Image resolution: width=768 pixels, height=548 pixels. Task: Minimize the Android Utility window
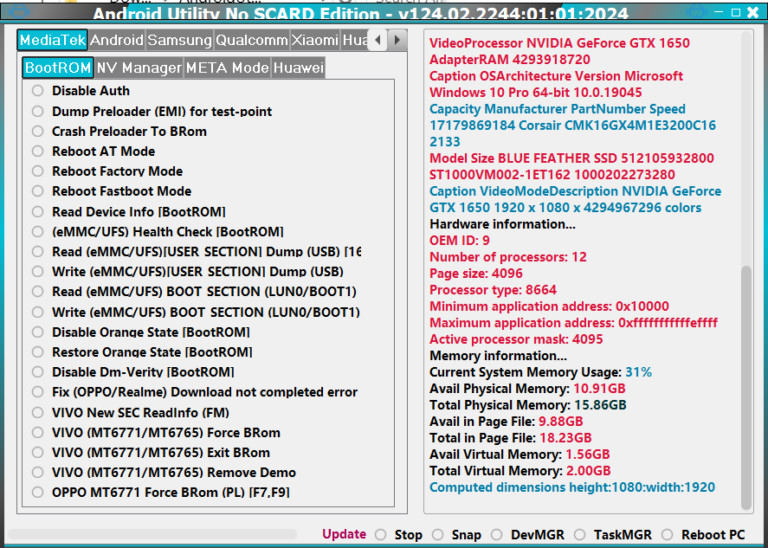(719, 12)
